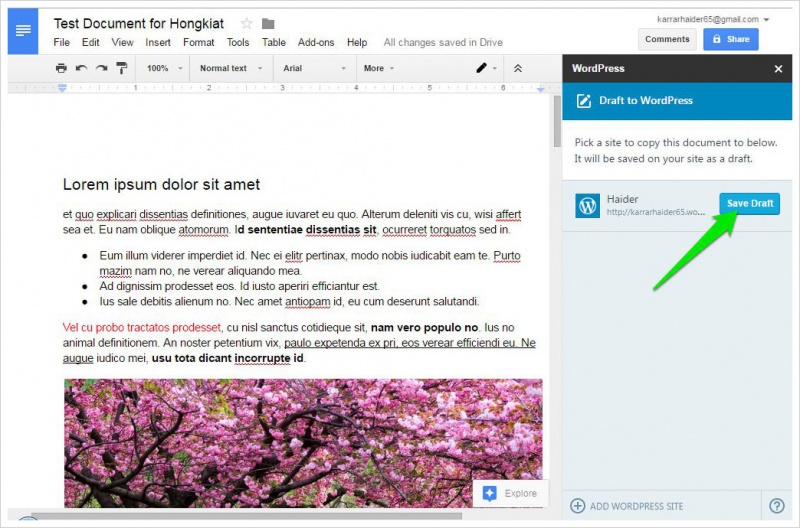
Task: Click the vertical document scrollbar thumb
Action: (557, 121)
